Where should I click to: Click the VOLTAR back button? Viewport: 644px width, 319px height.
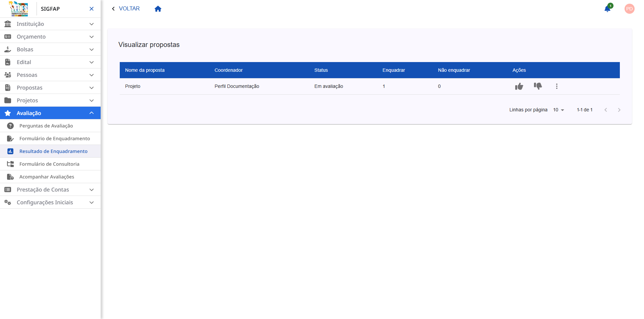tap(126, 9)
